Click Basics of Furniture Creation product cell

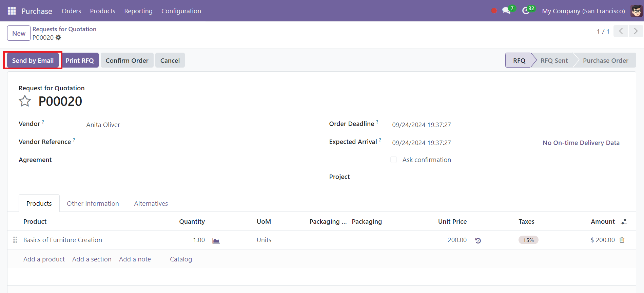(63, 240)
